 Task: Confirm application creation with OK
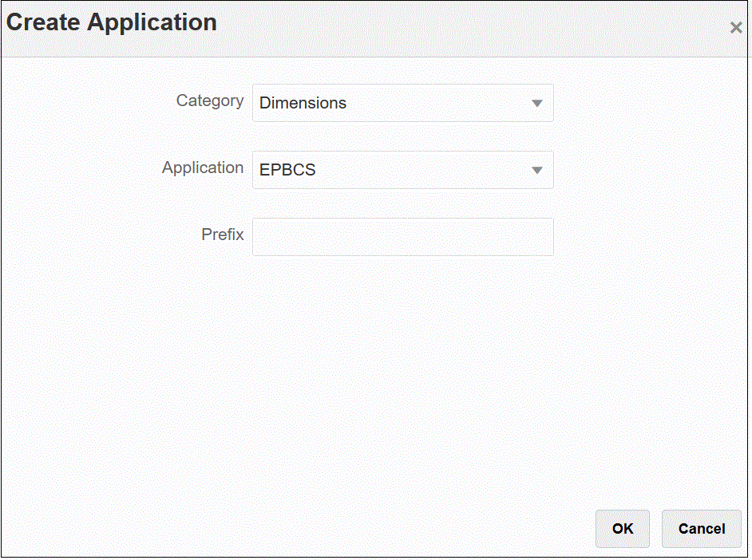point(623,529)
